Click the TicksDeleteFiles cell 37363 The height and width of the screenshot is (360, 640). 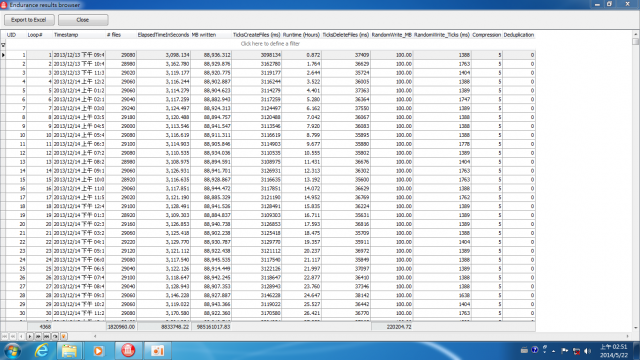pos(346,91)
